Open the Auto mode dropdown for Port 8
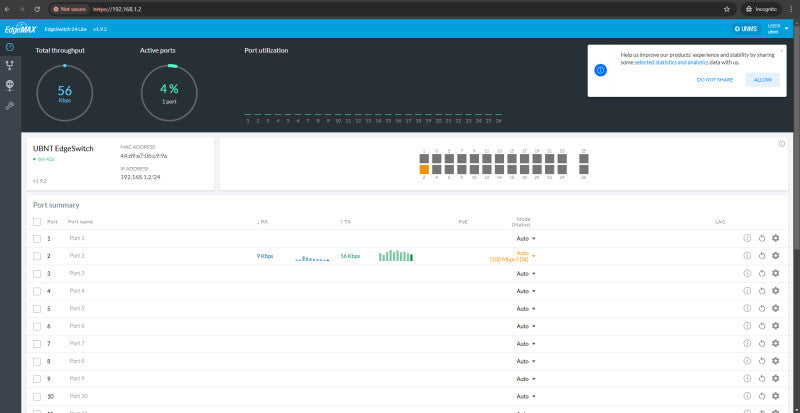 (x=526, y=361)
